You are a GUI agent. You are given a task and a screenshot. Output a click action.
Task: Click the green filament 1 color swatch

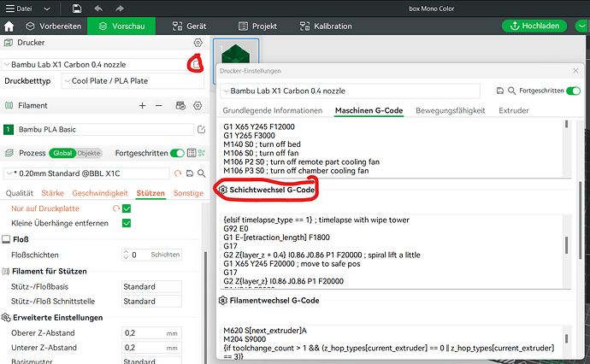[x=8, y=129]
